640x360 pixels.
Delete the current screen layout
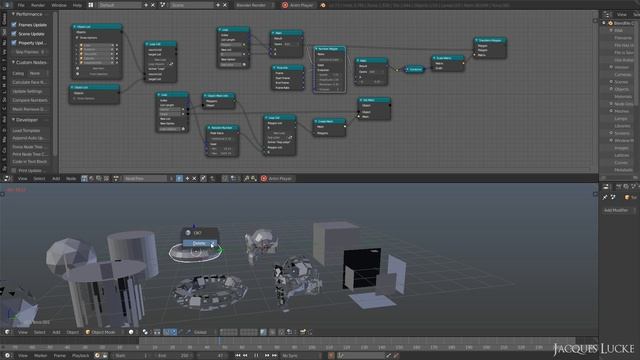(x=153, y=5)
